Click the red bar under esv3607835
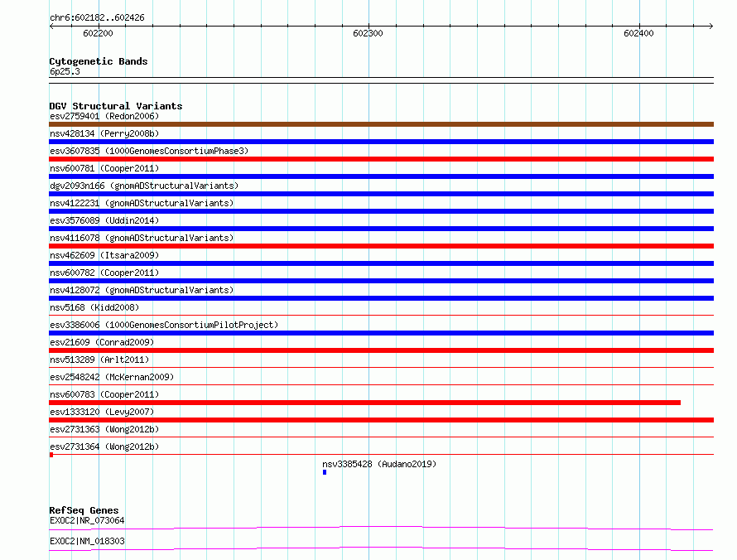 [x=381, y=159]
